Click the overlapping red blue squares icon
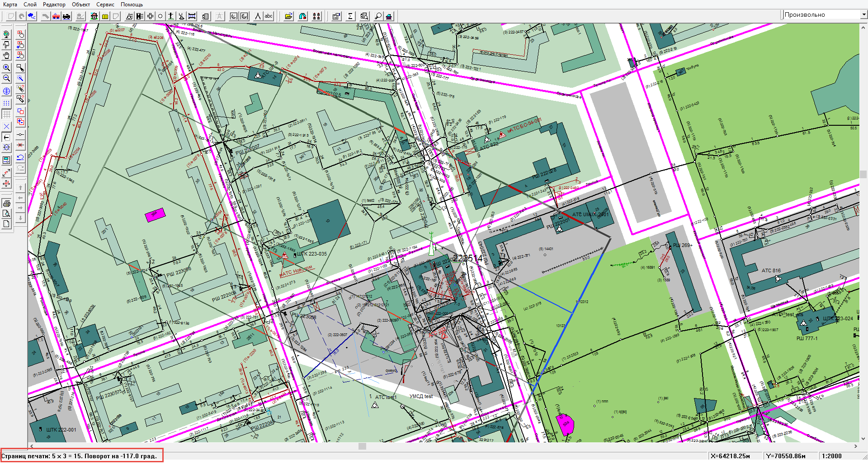Viewport: 868px width, 465px height. 20,111
